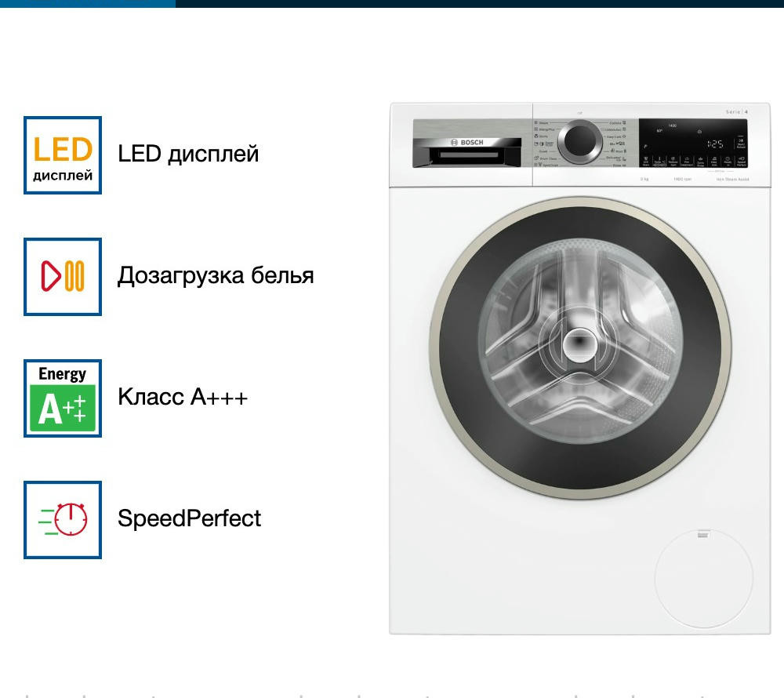Open the detergent drawer handle

coord(469,156)
